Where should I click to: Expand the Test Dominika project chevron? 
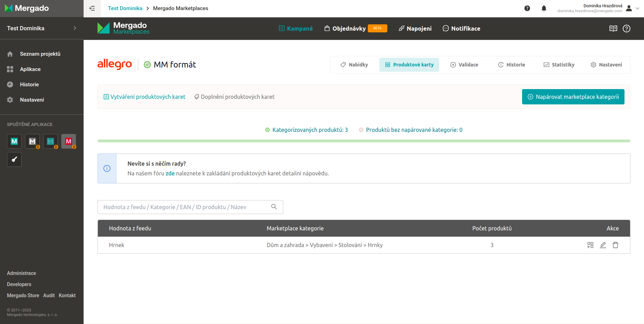[x=75, y=28]
